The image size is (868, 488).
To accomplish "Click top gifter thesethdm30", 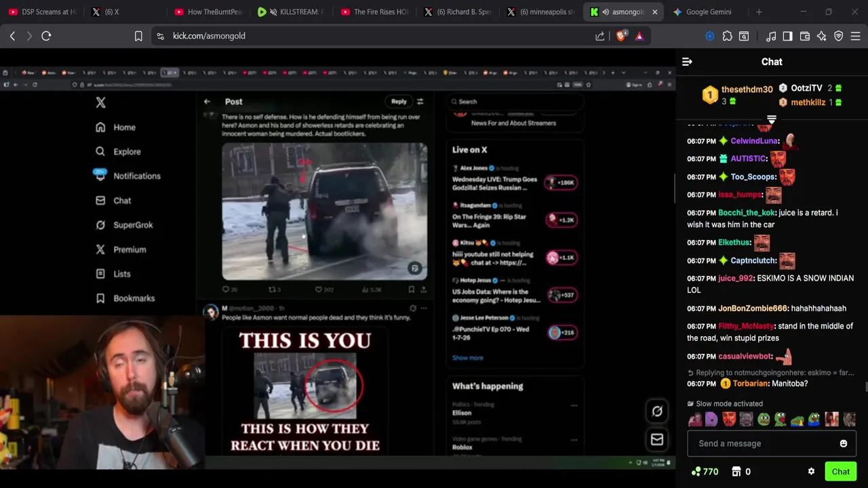I will (x=747, y=89).
